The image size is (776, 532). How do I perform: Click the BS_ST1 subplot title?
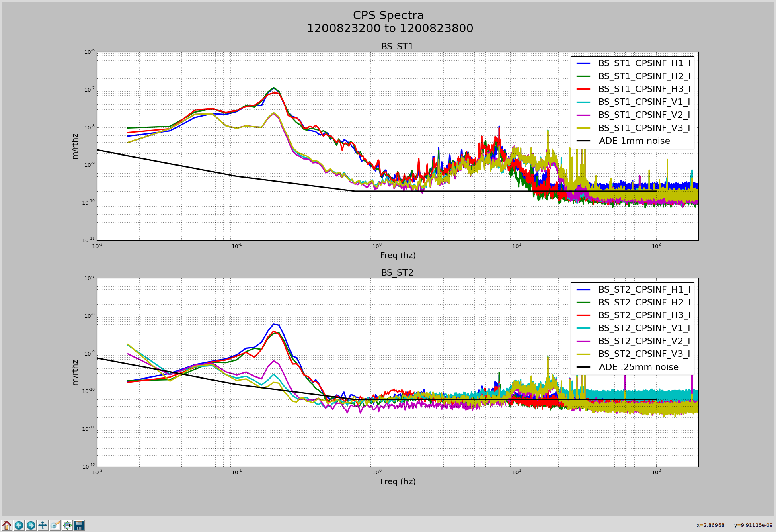pyautogui.click(x=397, y=47)
